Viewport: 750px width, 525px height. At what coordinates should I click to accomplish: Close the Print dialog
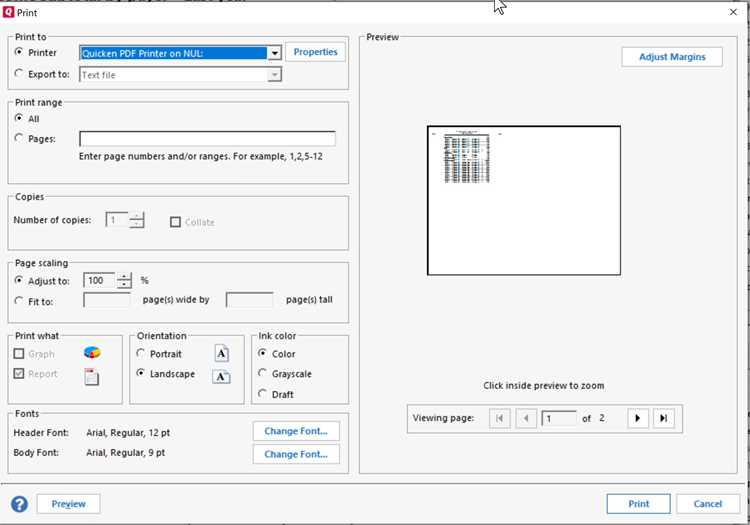tap(733, 12)
